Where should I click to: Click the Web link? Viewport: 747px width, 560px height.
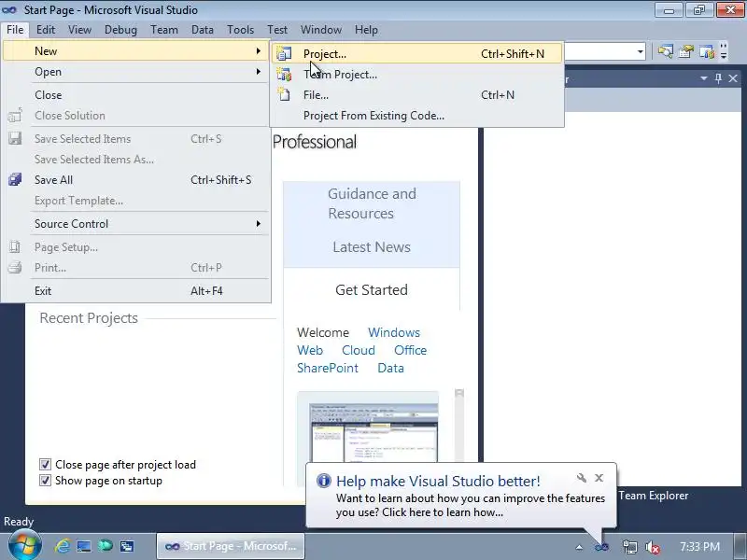click(x=310, y=351)
